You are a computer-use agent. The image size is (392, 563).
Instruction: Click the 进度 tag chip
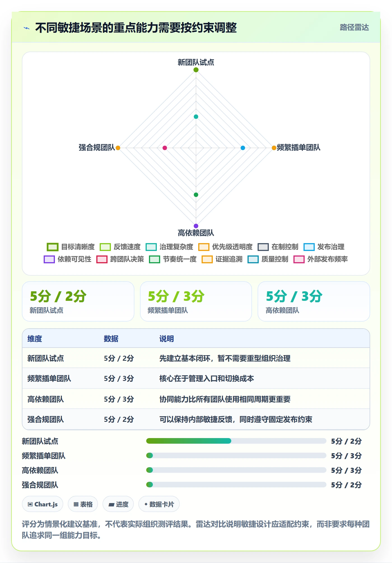118,504
